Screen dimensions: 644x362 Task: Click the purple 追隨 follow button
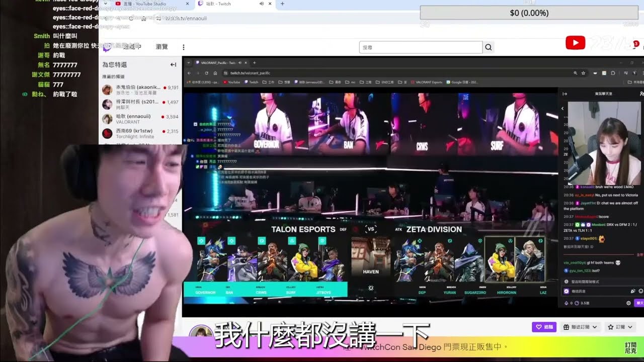[x=544, y=327]
